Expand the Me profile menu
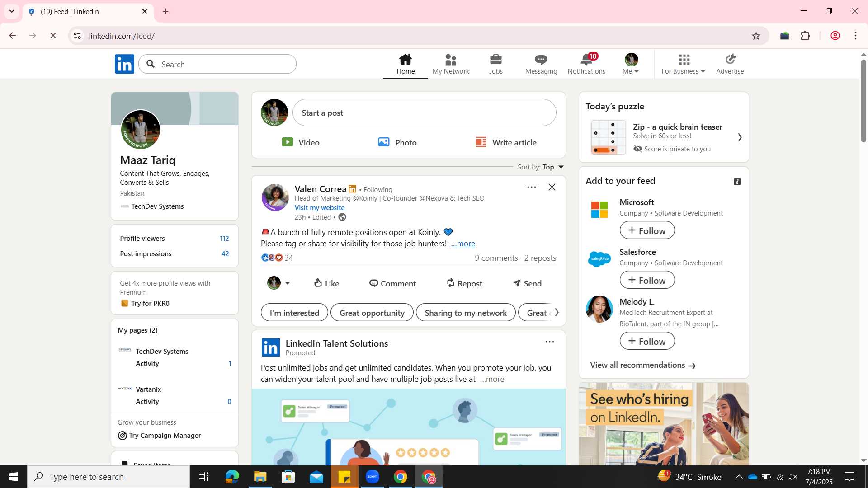This screenshot has height=488, width=868. pyautogui.click(x=631, y=64)
